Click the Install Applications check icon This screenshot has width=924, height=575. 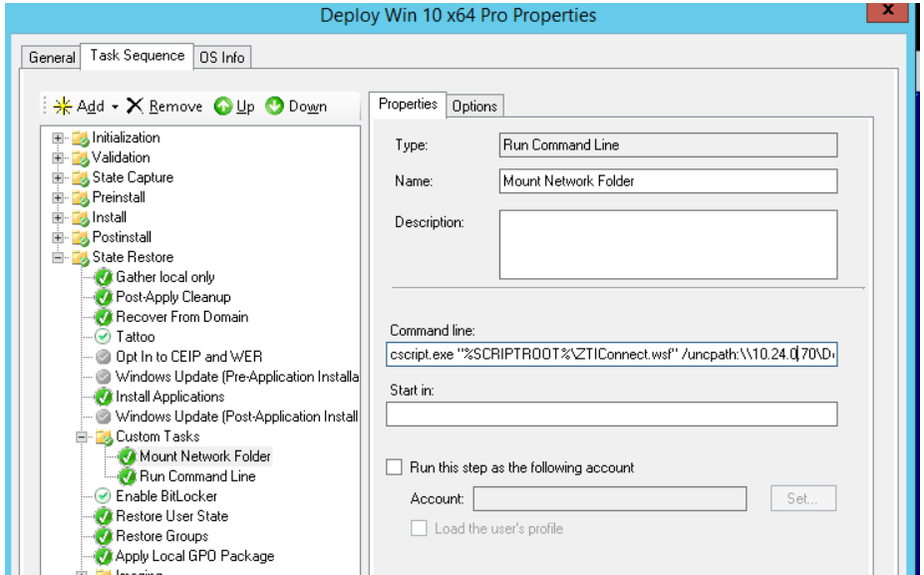click(103, 397)
